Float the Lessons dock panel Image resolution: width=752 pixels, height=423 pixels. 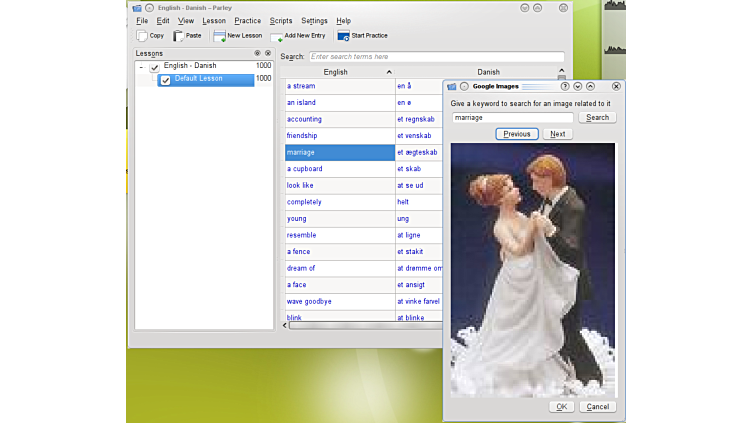(257, 53)
